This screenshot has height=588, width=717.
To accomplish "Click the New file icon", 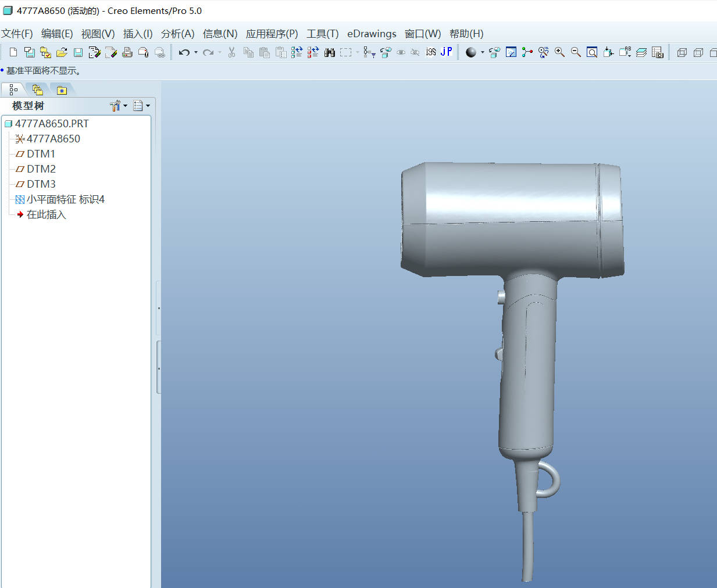I will point(13,52).
